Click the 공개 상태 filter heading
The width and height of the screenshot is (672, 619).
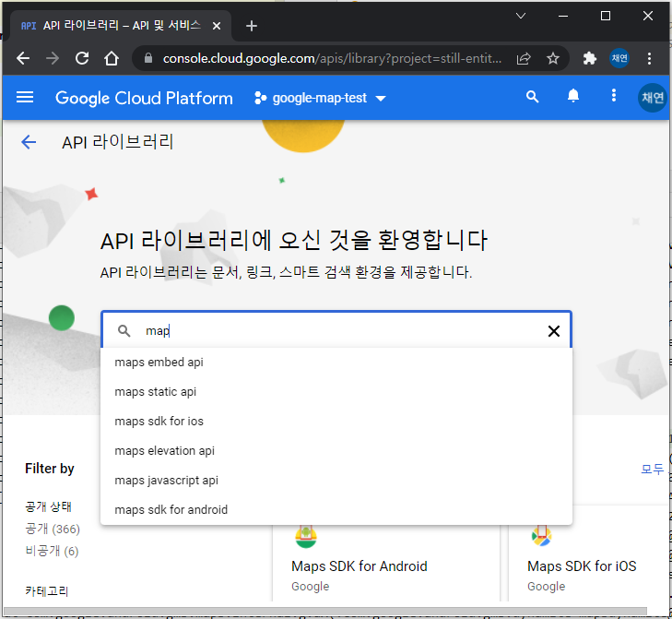[x=48, y=506]
